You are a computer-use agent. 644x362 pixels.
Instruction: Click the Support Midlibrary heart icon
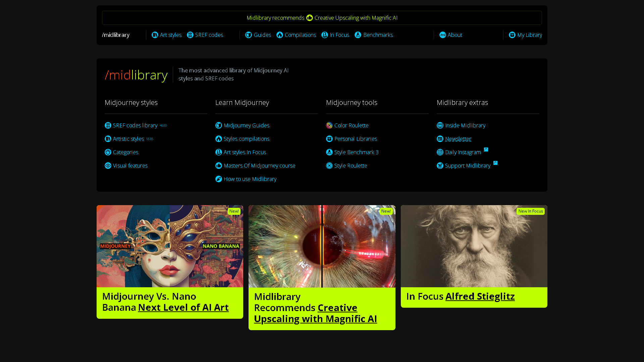coord(440,166)
